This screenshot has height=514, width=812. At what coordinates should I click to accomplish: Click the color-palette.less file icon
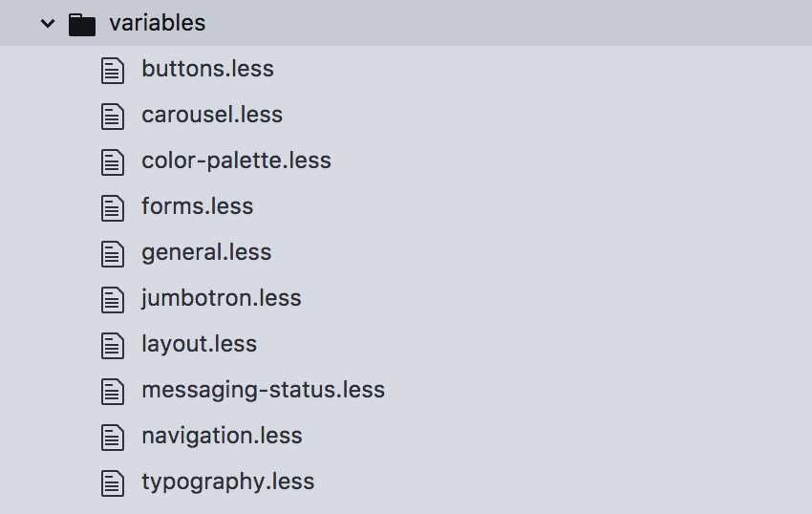[113, 161]
